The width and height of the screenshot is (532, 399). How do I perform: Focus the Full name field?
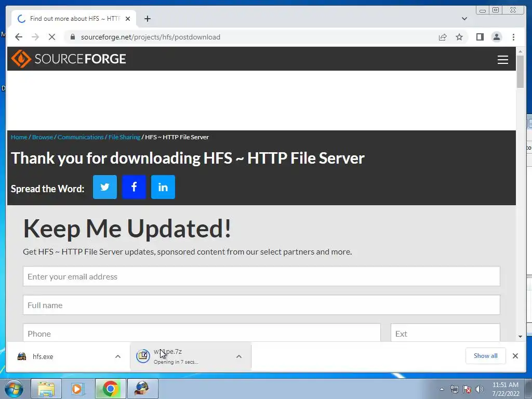point(261,304)
